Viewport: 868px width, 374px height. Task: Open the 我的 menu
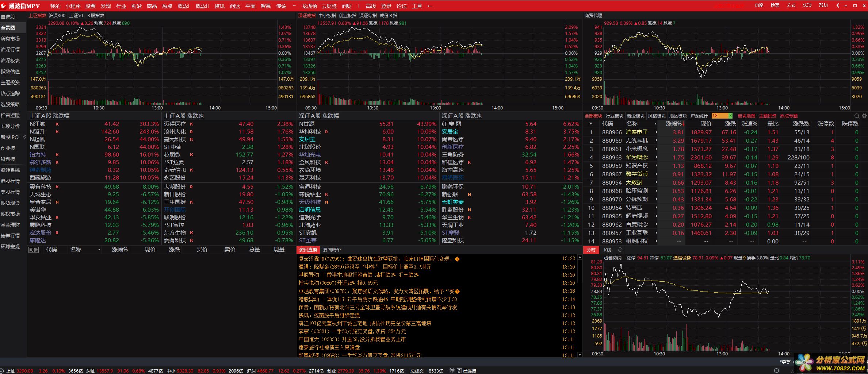click(56, 6)
